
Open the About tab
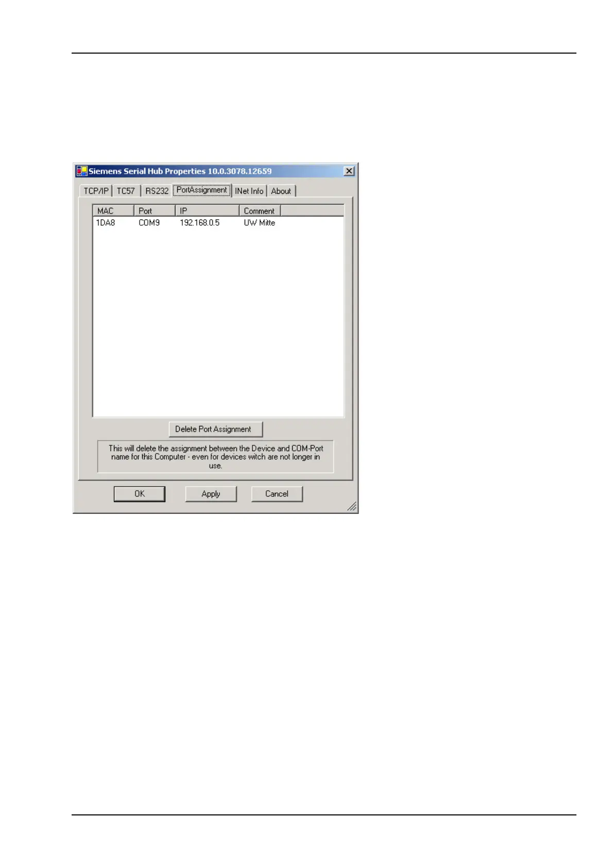[x=281, y=191]
